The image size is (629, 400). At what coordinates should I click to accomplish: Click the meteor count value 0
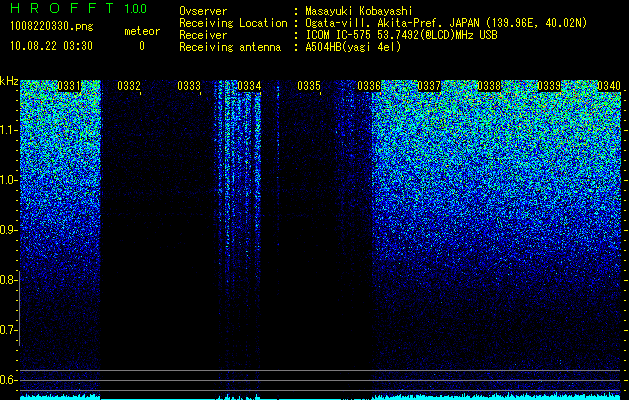[142, 46]
